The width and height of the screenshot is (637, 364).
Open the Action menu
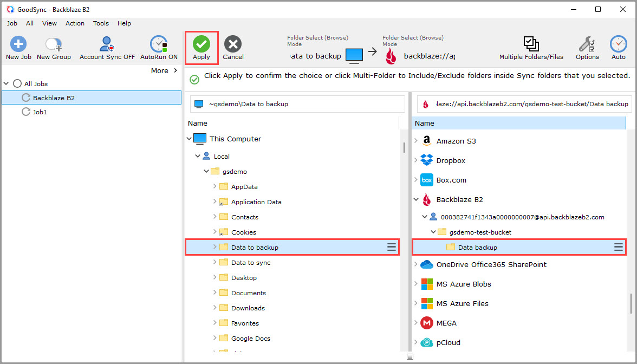[75, 23]
